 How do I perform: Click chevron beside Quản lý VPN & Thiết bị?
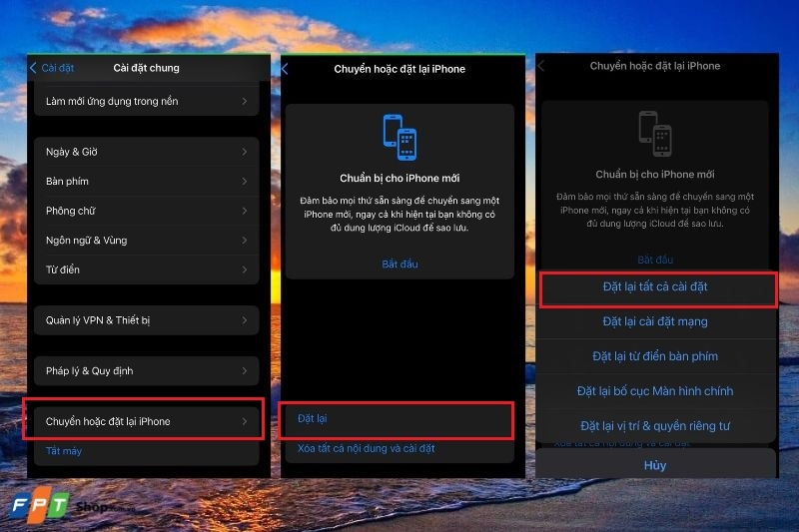tap(245, 320)
